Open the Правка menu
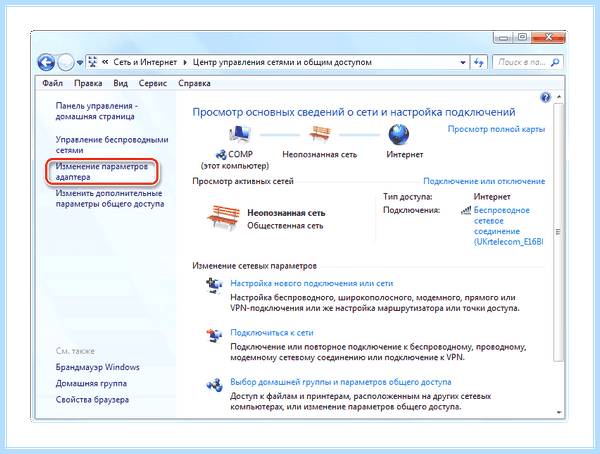This screenshot has height=454, width=600. (x=88, y=83)
